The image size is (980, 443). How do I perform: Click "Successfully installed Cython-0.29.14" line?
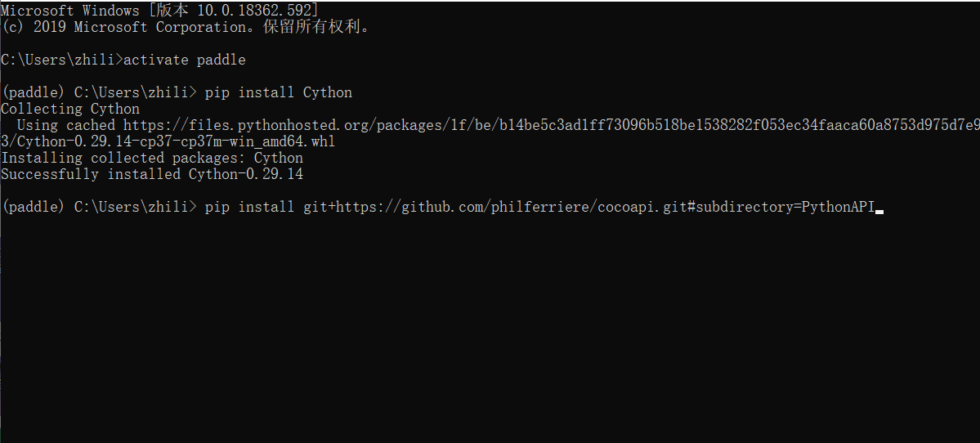click(152, 174)
